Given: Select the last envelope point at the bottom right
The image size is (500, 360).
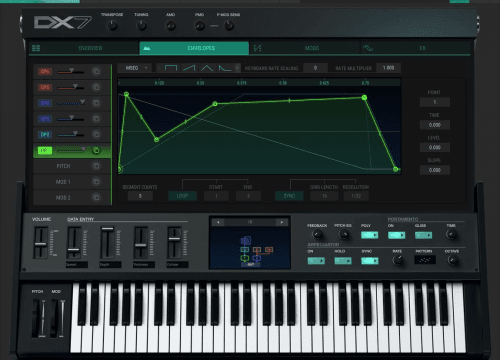Looking at the screenshot, I should [396, 169].
